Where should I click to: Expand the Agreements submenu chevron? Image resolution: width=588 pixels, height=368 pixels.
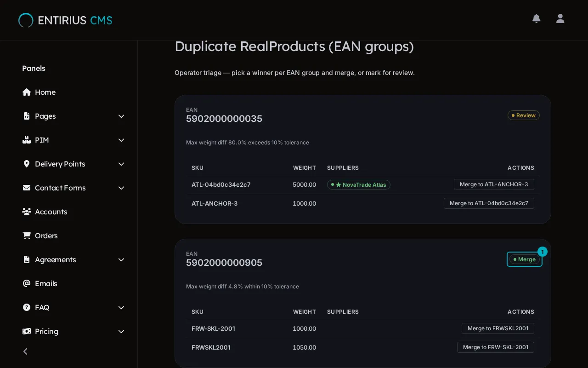121,259
